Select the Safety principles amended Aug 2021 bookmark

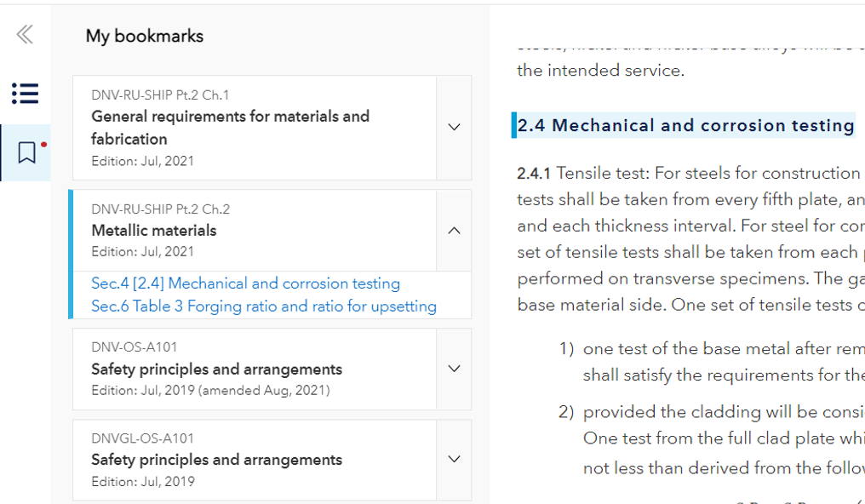coord(216,369)
